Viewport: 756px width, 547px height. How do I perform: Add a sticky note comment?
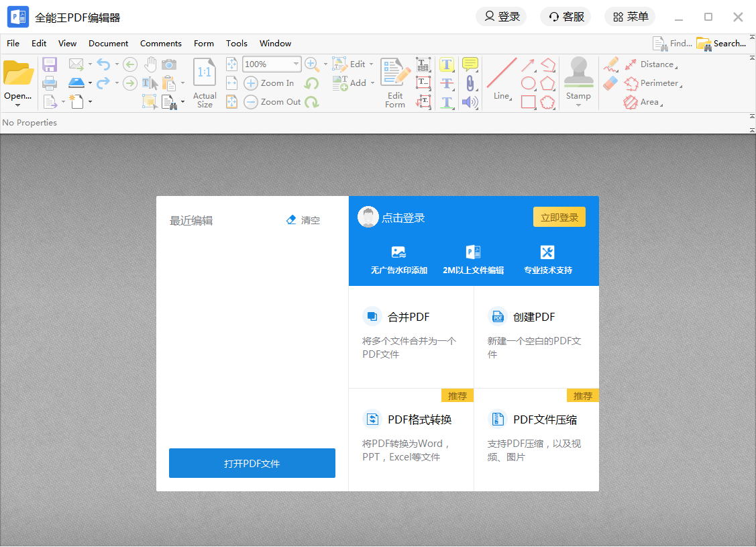click(470, 64)
